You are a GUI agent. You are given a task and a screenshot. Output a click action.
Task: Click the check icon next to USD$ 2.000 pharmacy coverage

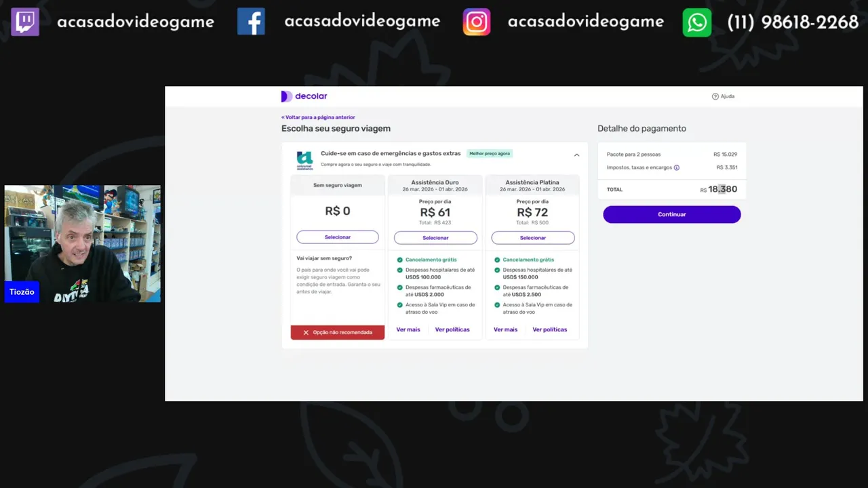tap(400, 287)
